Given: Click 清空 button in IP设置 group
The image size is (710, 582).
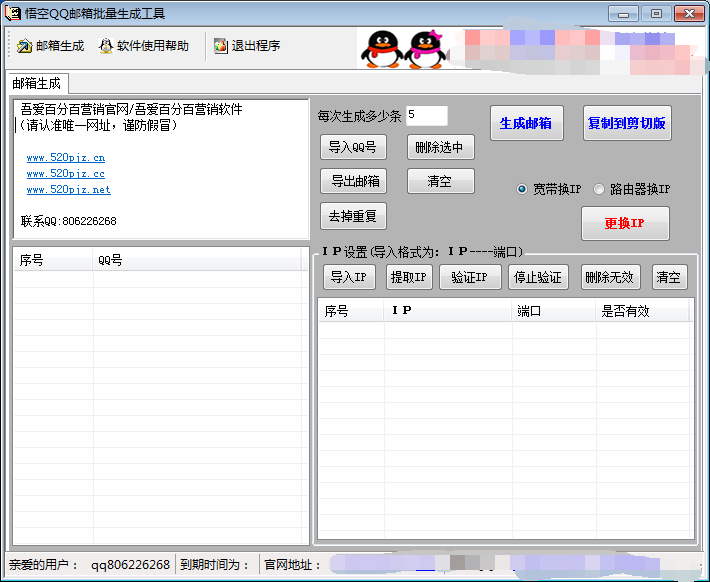Looking at the screenshot, I should [669, 277].
